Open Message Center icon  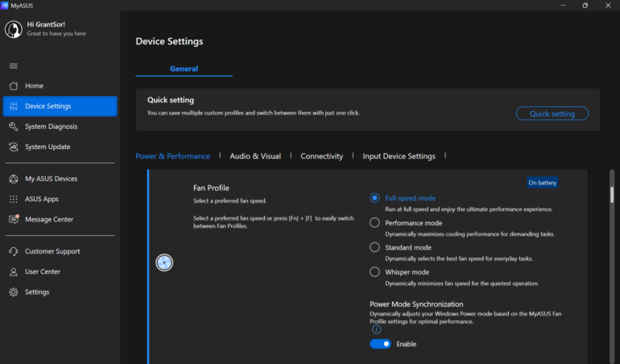click(14, 219)
